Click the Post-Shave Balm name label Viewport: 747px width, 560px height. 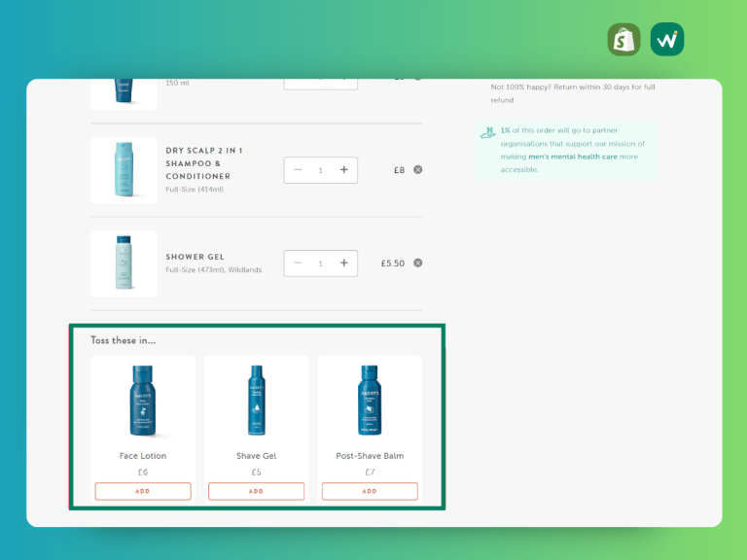pos(370,456)
